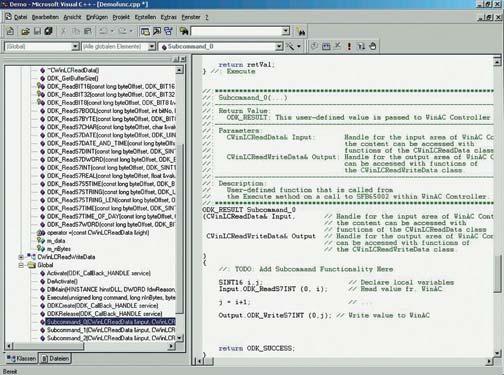504x375 pixels.
Task: Click the Go debug icon
Action: click(361, 46)
